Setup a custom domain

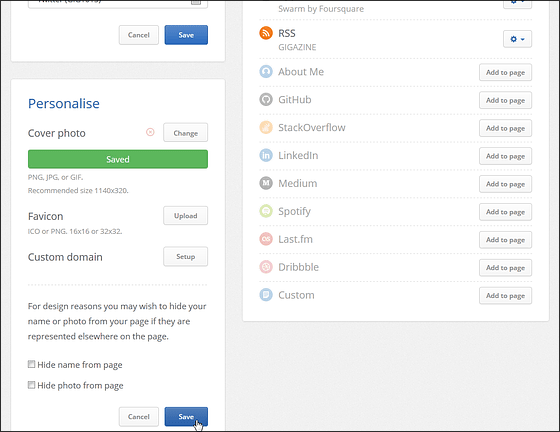point(185,256)
